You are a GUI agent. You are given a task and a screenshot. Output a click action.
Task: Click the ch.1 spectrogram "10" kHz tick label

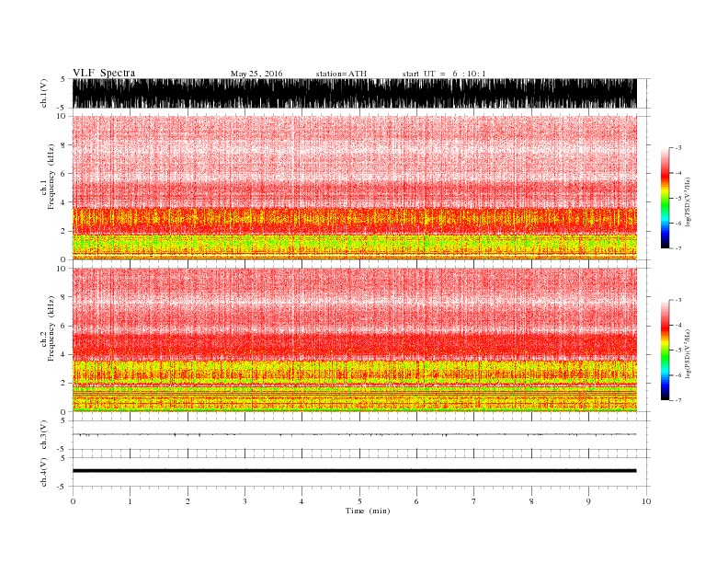[x=62, y=116]
